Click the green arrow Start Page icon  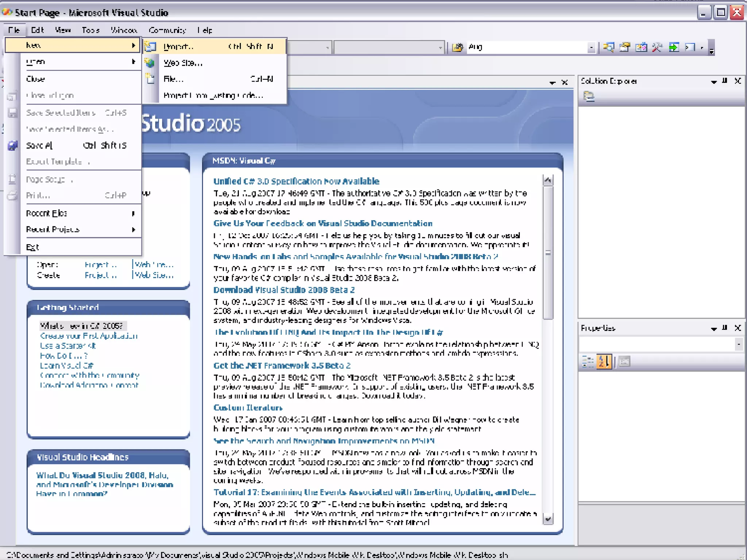[674, 47]
